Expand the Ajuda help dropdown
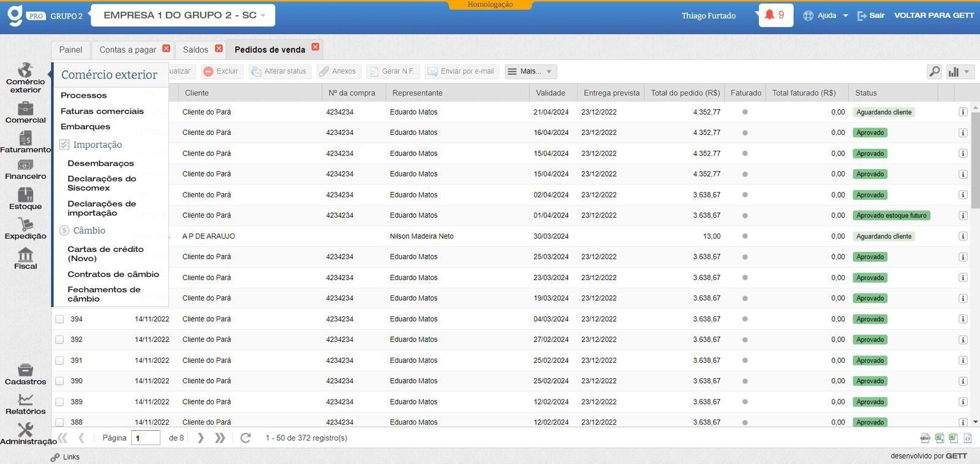The width and height of the screenshot is (980, 464). [x=826, y=15]
